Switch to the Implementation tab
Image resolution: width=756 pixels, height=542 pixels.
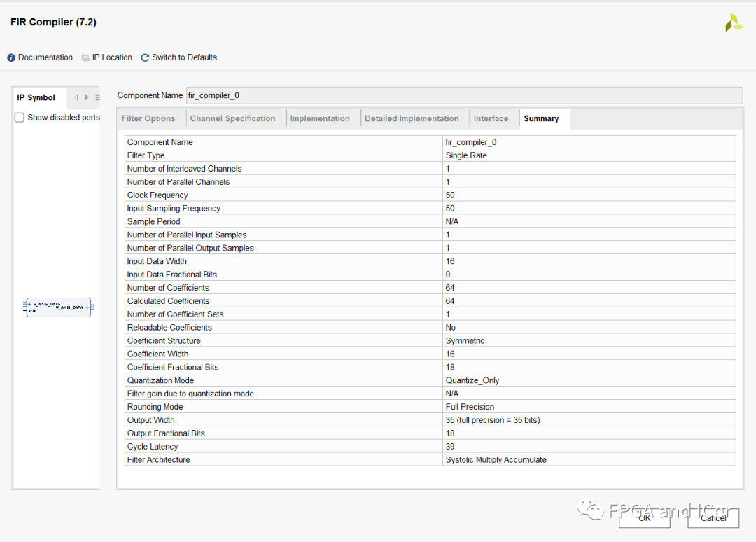pyautogui.click(x=320, y=118)
